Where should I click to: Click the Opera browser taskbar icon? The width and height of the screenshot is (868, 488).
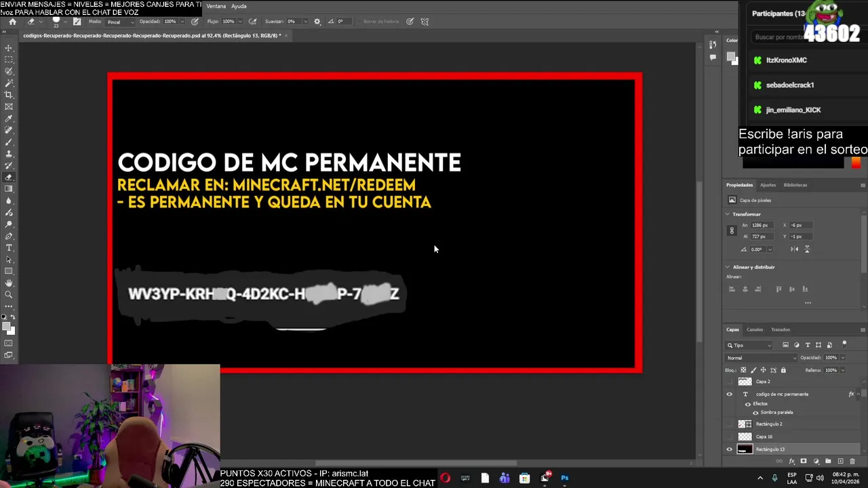tap(445, 479)
